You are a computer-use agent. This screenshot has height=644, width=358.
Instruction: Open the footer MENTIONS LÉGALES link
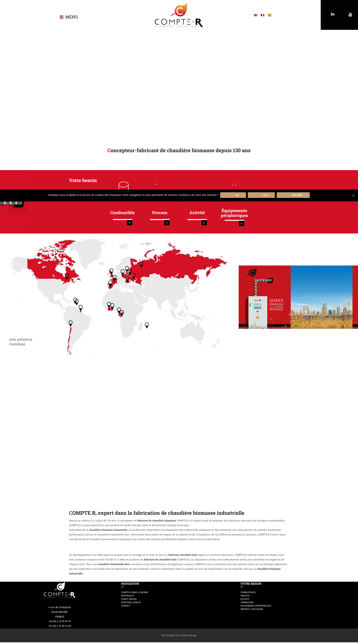click(x=131, y=602)
